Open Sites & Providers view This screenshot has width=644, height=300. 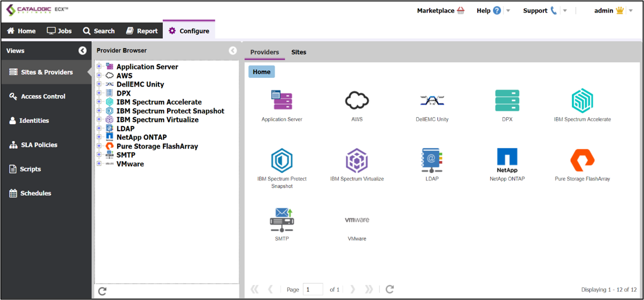[x=46, y=72]
